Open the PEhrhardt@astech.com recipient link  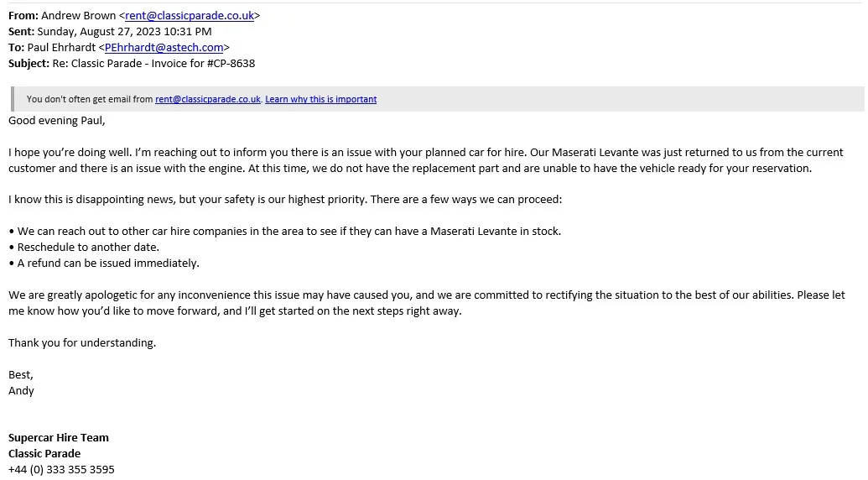tap(164, 47)
